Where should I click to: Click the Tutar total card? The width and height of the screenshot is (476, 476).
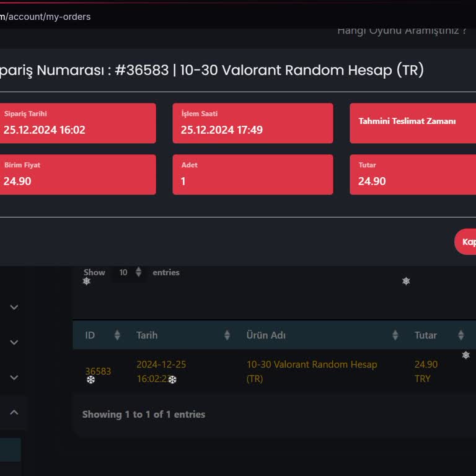(413, 175)
